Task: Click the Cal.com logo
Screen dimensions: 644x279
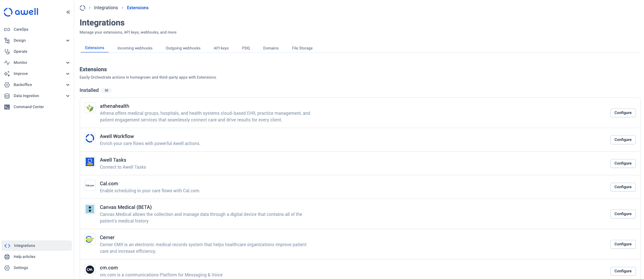Action: [90, 185]
